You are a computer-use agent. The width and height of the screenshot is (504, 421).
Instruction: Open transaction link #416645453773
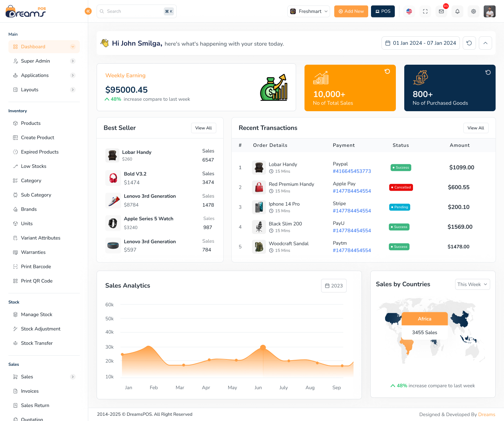(351, 171)
